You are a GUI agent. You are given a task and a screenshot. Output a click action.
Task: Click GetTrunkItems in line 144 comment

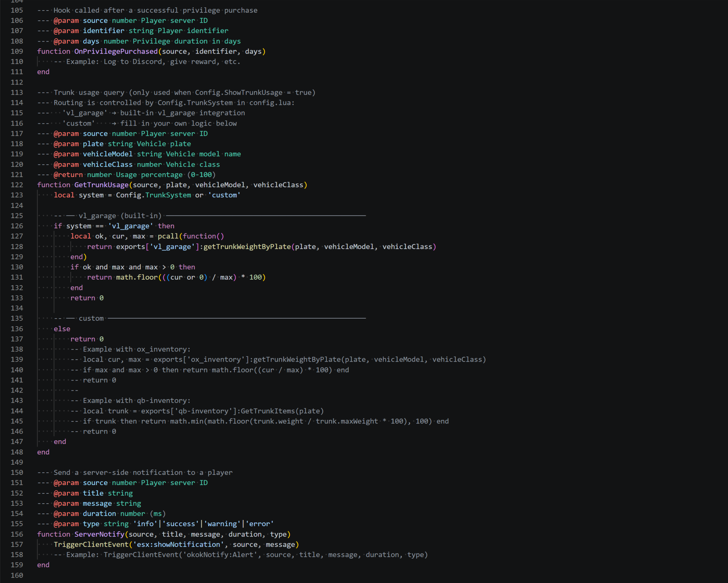pyautogui.click(x=268, y=411)
